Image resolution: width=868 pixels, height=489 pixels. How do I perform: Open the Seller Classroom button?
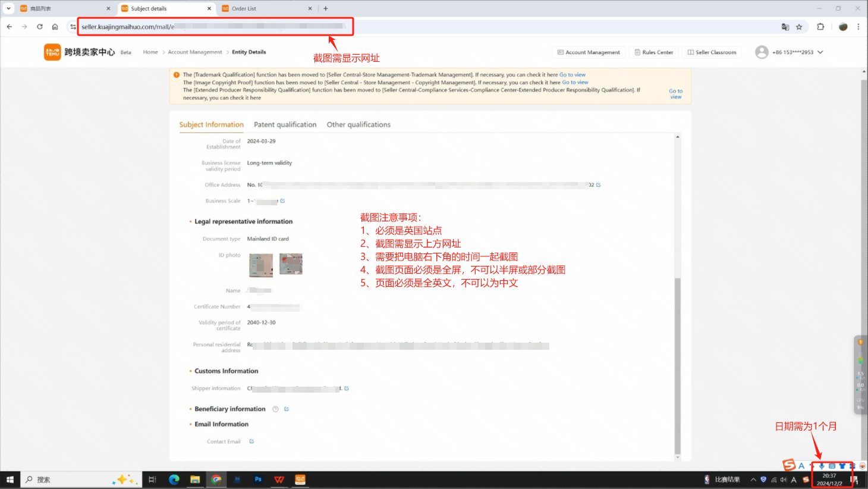pyautogui.click(x=712, y=52)
